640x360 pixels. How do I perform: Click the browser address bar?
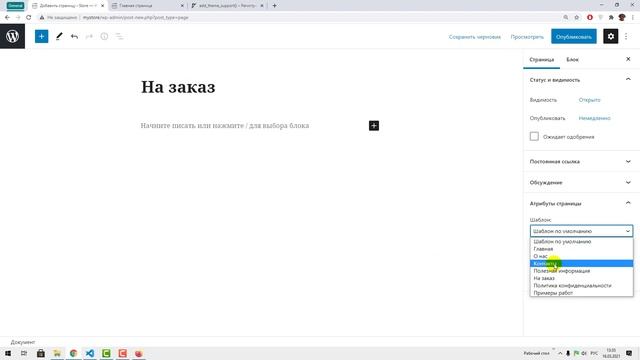(x=302, y=18)
